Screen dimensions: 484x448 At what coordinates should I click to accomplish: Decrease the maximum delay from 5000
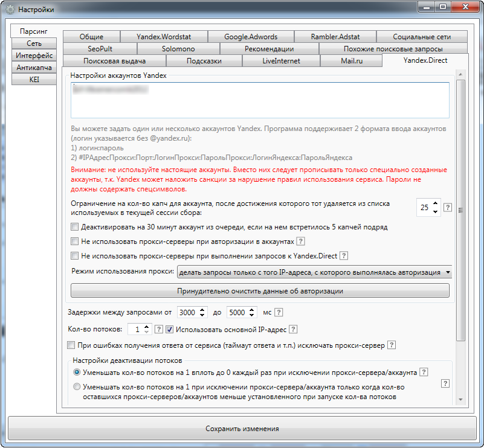(252, 315)
